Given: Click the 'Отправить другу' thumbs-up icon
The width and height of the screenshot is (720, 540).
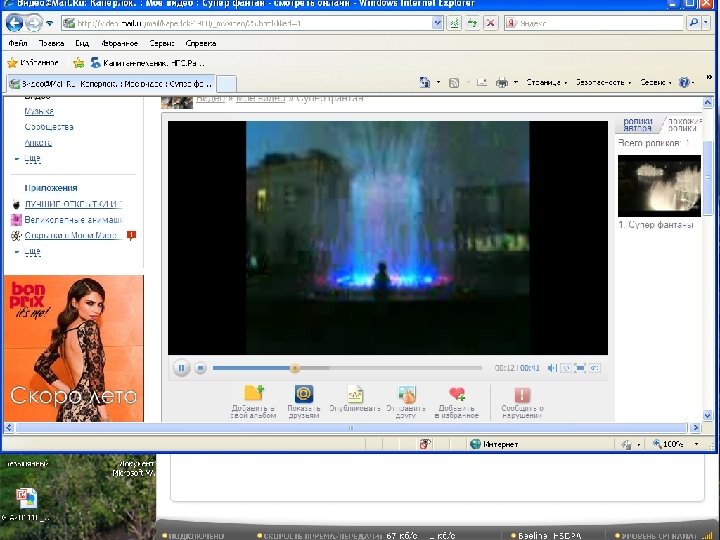Looking at the screenshot, I should point(407,394).
